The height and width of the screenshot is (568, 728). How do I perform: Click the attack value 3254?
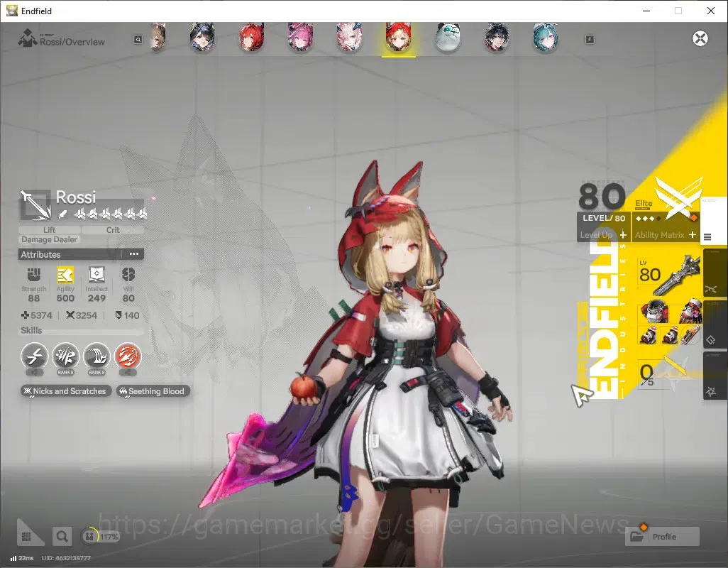82,315
